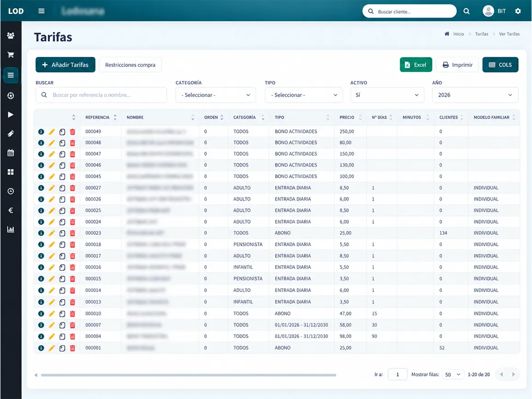Click the horizontal table scrollbar
This screenshot has width=532, height=399.
(188, 375)
